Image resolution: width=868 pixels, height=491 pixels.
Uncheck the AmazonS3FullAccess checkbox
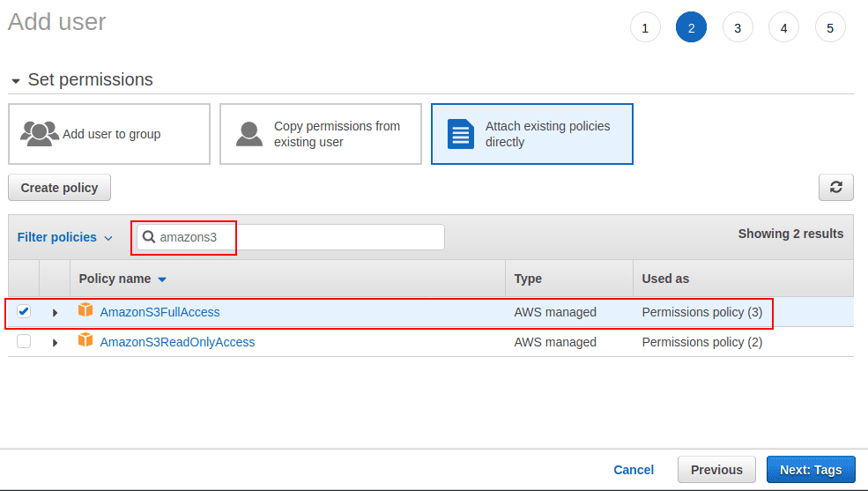pos(24,311)
